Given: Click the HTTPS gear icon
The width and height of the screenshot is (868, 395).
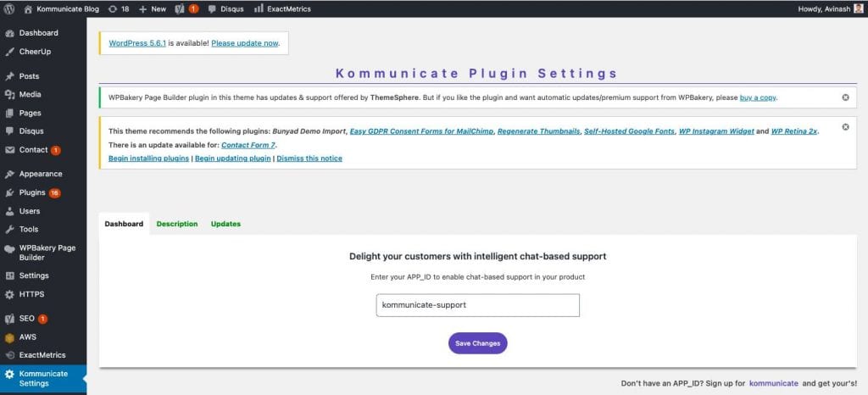Looking at the screenshot, I should (x=9, y=295).
